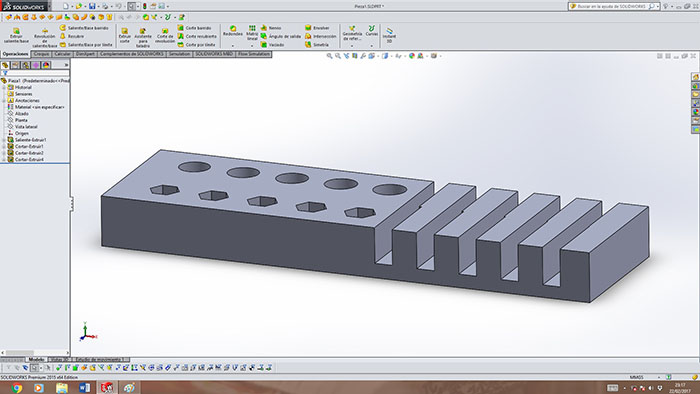
Task: Click the Simetría mirror feature
Action: point(317,45)
